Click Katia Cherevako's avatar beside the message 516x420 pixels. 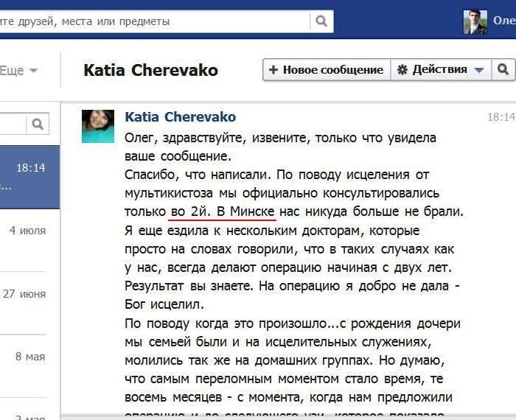click(97, 126)
